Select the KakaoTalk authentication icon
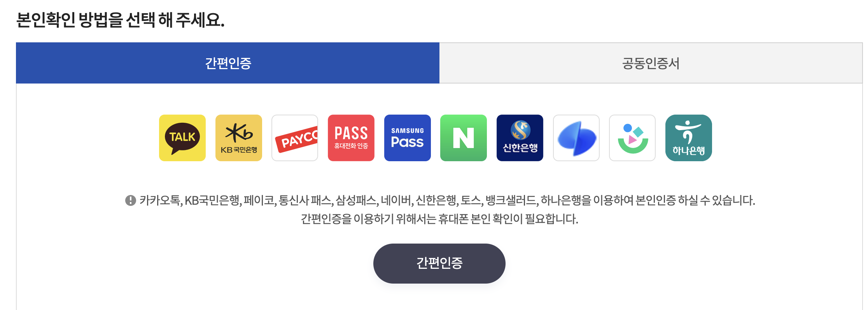This screenshot has height=310, width=868. pos(182,138)
